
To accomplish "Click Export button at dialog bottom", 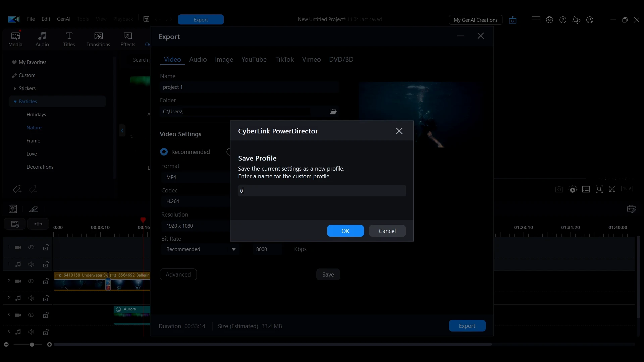I will (x=467, y=326).
